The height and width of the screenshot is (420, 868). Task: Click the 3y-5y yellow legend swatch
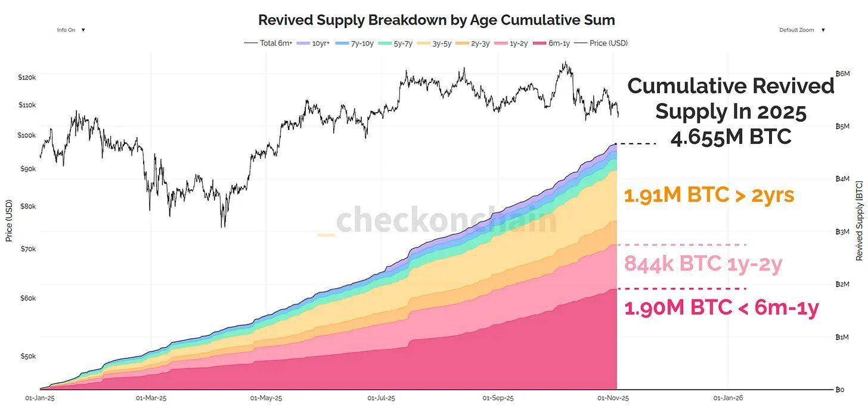424,43
